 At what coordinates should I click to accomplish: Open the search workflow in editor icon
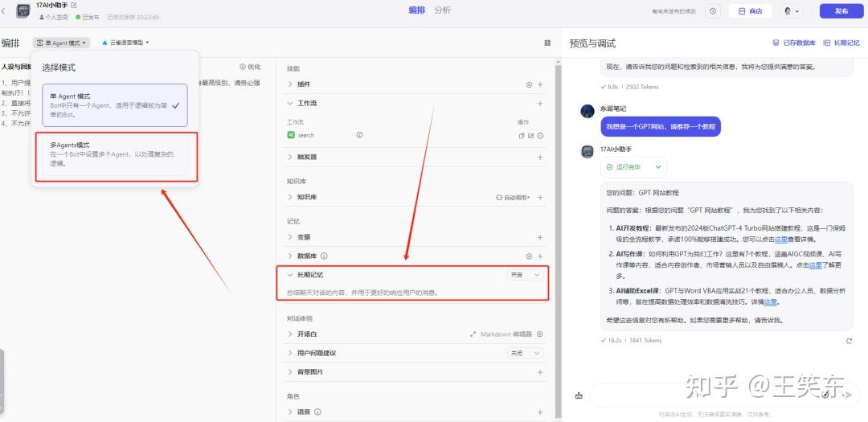click(x=531, y=136)
